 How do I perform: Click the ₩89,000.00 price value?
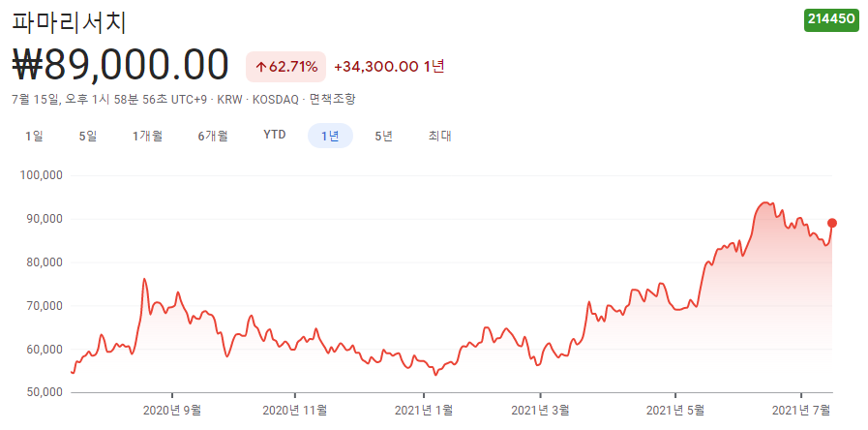click(120, 65)
